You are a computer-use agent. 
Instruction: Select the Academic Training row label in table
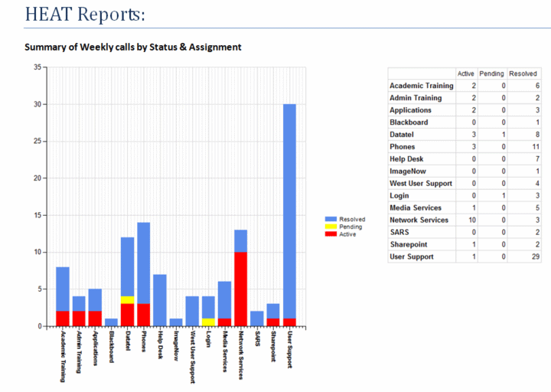pos(421,86)
